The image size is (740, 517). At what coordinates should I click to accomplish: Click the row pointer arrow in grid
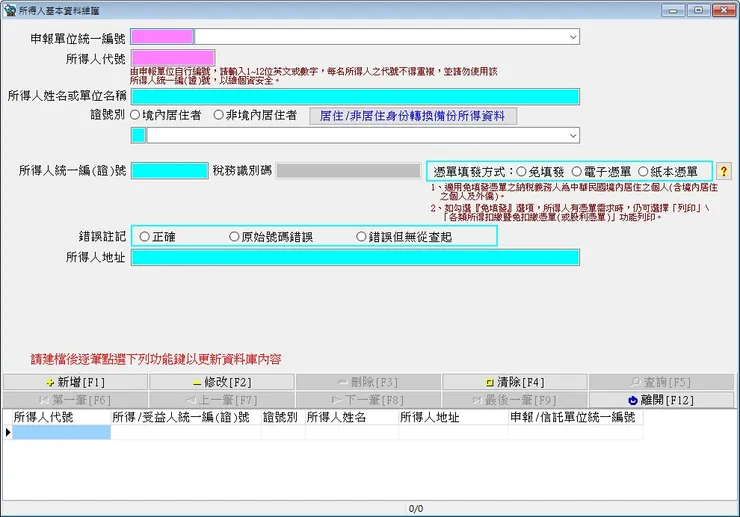(8, 432)
